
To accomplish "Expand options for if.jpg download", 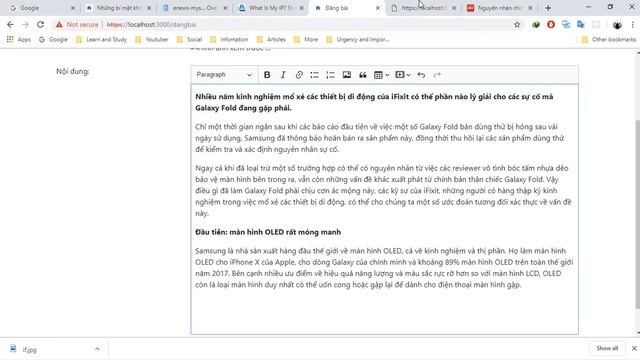I will click(97, 349).
